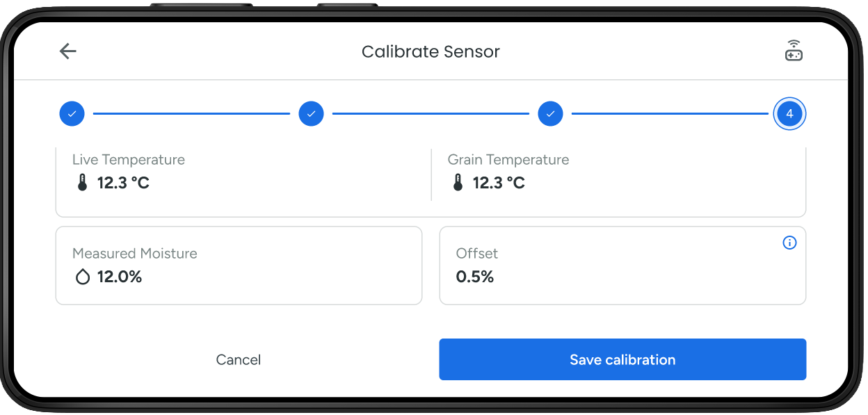Click the Live Temperature thermometer icon
The image size is (868, 415).
83,183
